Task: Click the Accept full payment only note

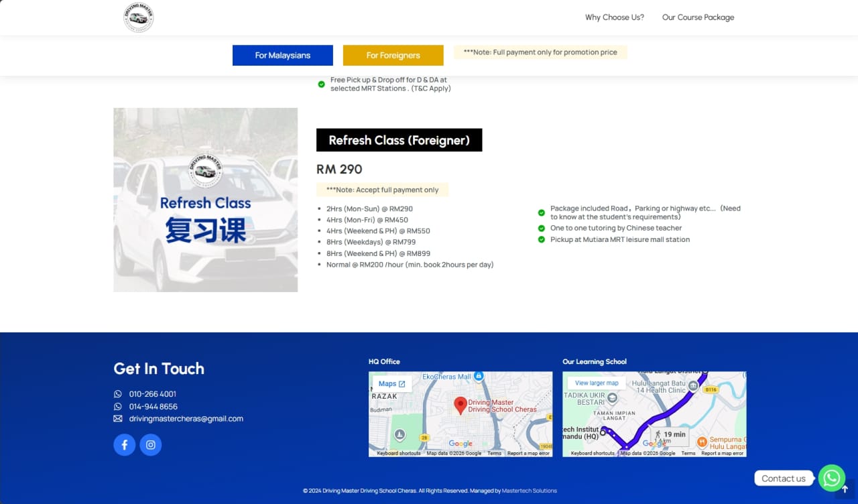Action: (x=382, y=190)
